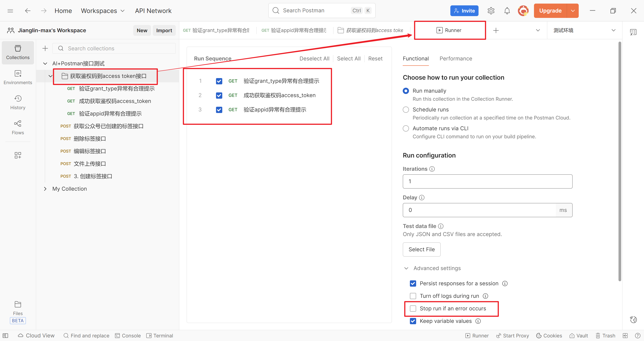Select Automate runs via CLI option
The height and width of the screenshot is (341, 644).
click(406, 128)
